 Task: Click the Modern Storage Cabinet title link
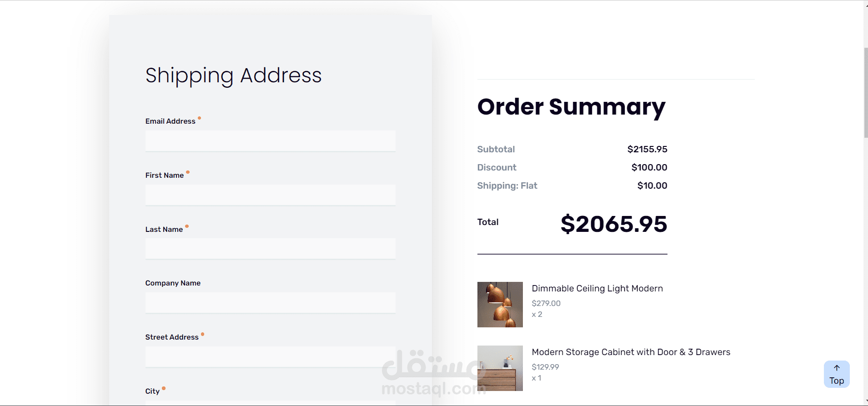631,352
